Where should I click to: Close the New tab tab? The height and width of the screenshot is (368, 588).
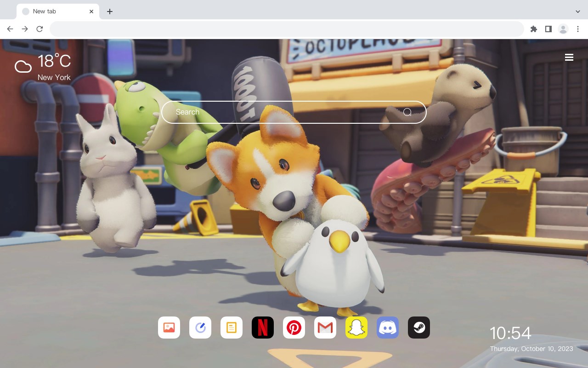[x=91, y=11]
